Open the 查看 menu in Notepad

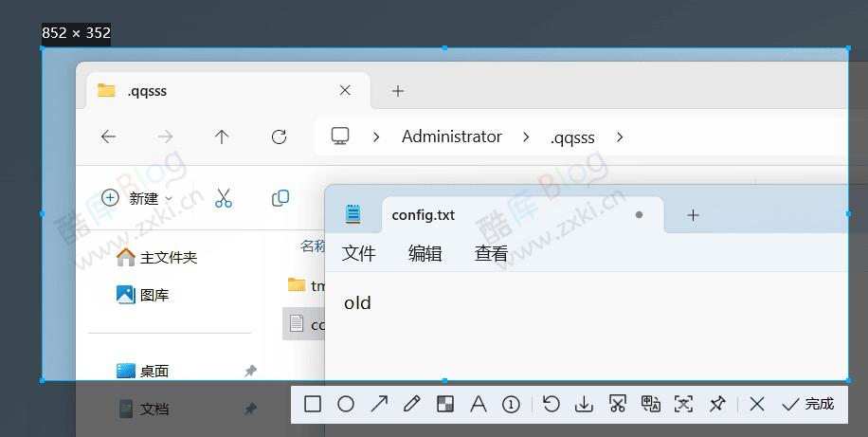tap(492, 254)
